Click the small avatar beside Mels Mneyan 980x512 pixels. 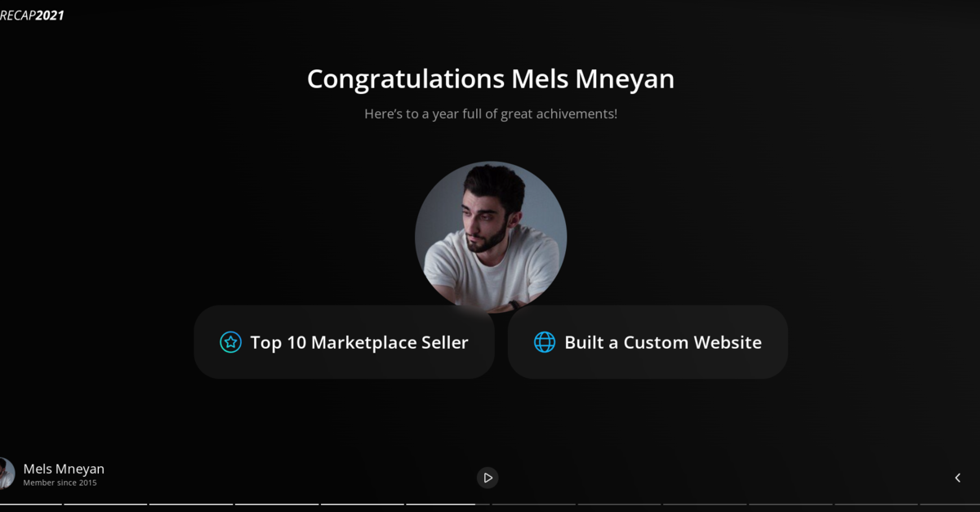(7, 474)
